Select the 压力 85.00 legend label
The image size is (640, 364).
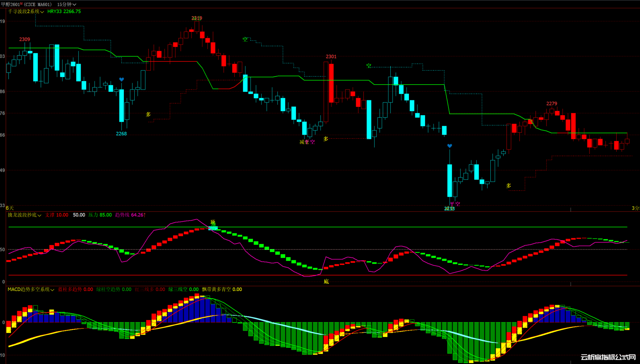pyautogui.click(x=100, y=215)
